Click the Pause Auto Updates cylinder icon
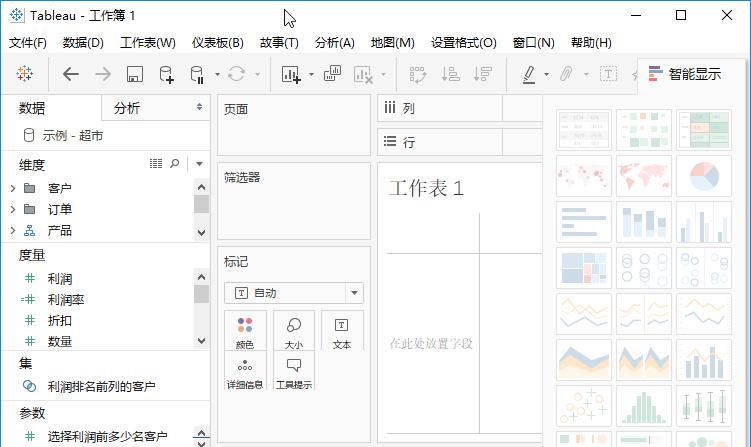The width and height of the screenshot is (751, 447). 197,74
